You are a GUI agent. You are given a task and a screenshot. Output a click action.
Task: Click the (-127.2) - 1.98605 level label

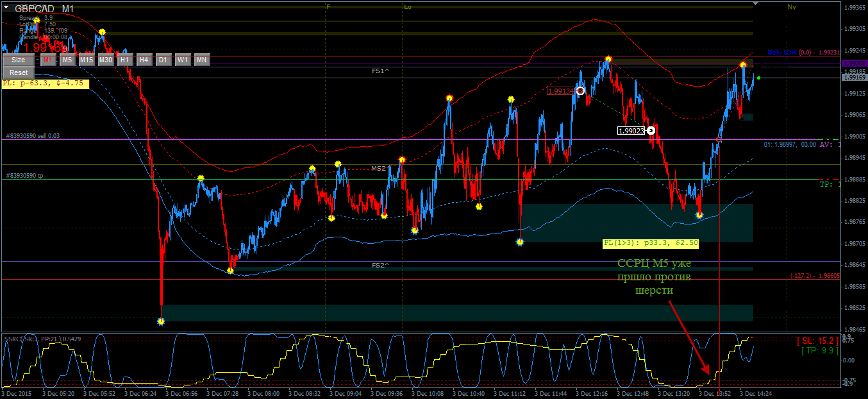pyautogui.click(x=814, y=275)
